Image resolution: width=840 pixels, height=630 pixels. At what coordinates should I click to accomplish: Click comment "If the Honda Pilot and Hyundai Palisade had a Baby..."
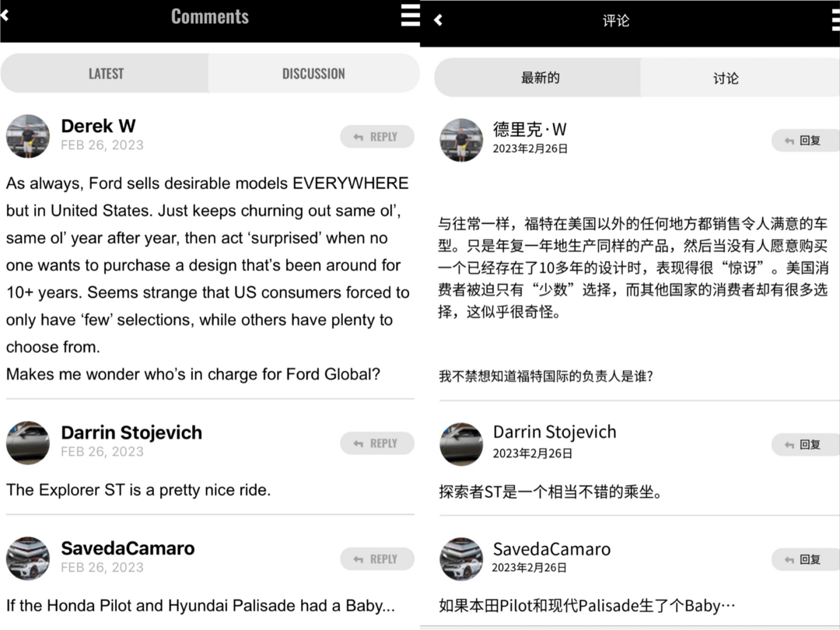click(x=201, y=605)
